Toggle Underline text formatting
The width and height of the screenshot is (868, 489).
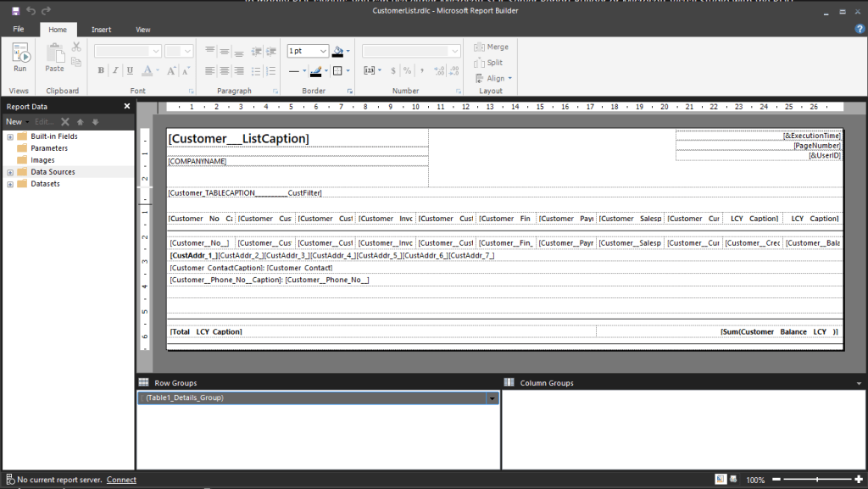point(131,70)
